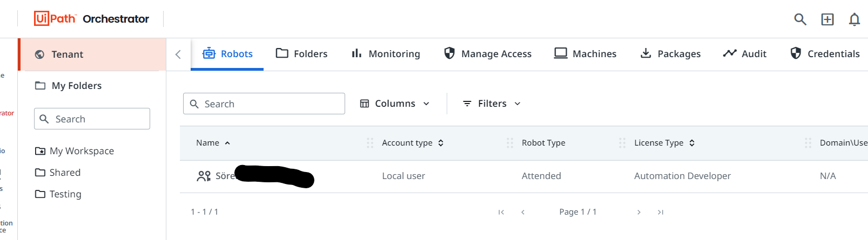Click the '1 - 1 / 1' record count
The height and width of the screenshot is (240, 868).
(x=205, y=212)
